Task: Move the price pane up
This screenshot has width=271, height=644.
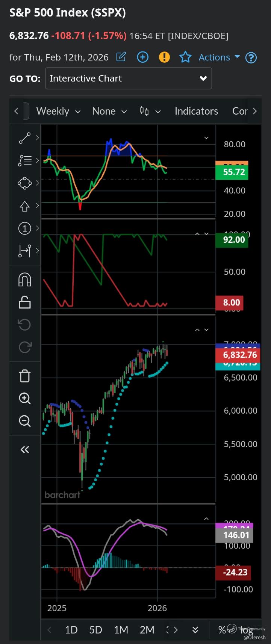Action: [x=197, y=330]
